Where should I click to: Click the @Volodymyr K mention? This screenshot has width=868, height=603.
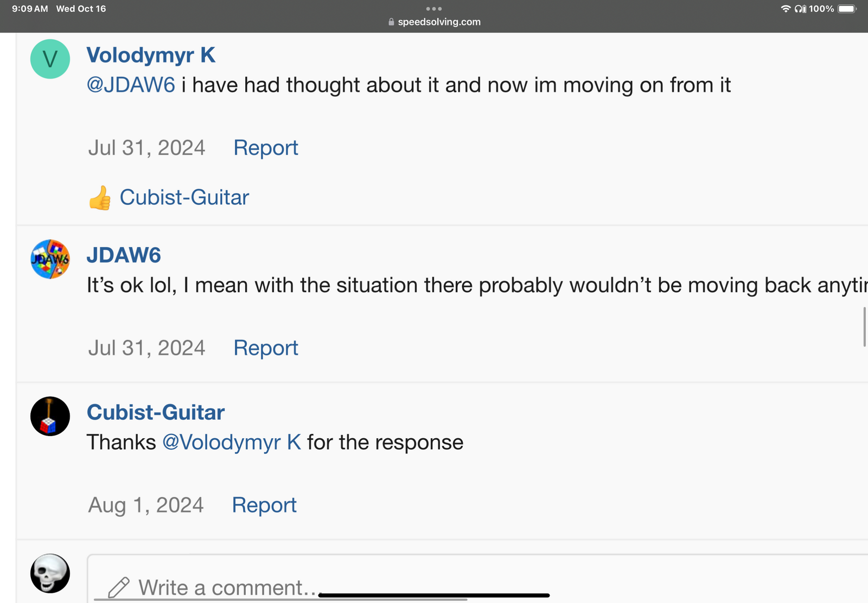coord(232,442)
